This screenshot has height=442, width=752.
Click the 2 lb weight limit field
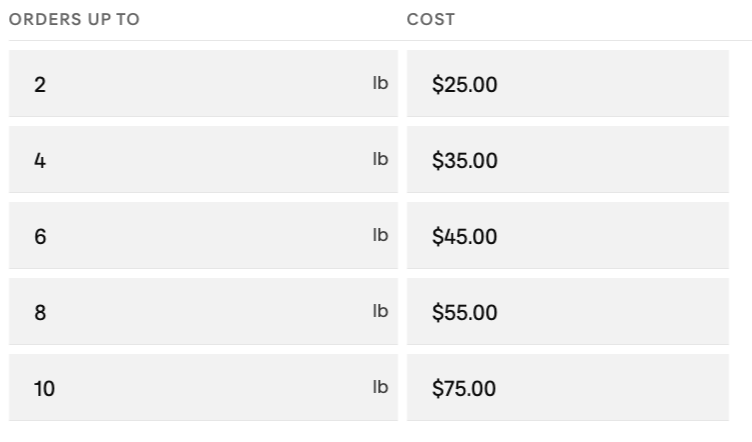coord(203,83)
